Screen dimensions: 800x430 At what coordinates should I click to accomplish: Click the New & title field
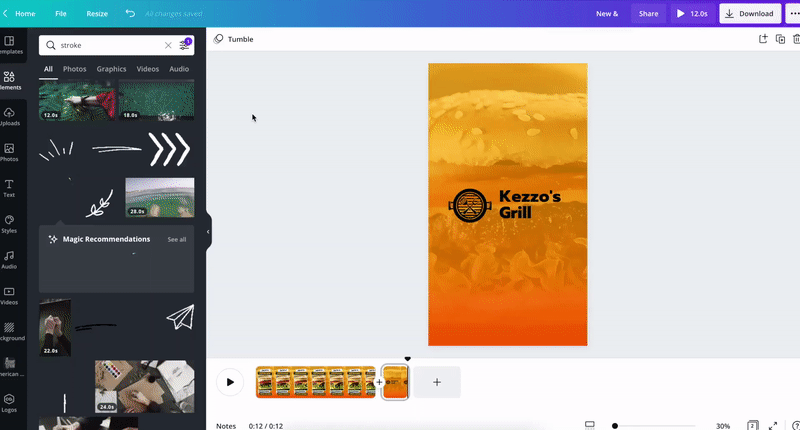coord(607,14)
